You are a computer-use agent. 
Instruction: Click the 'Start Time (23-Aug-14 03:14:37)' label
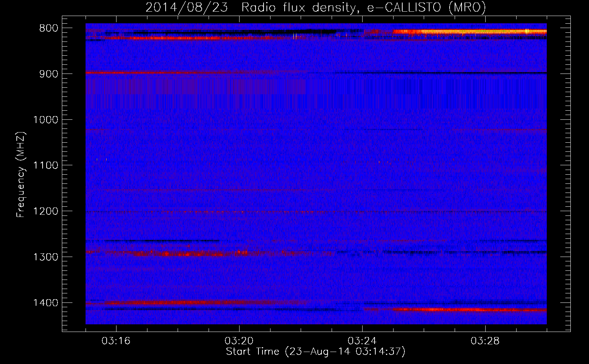pyautogui.click(x=316, y=352)
